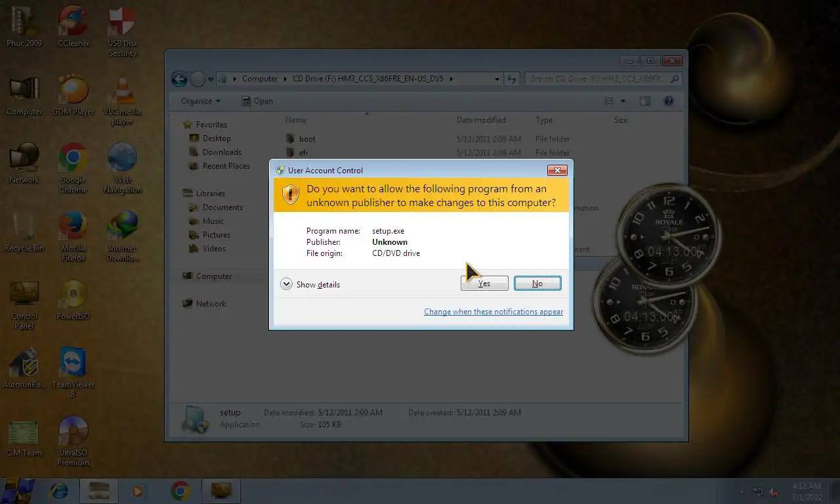This screenshot has width=840, height=504.
Task: Click CD Drive (F:) breadcrumb in address bar
Action: click(368, 79)
